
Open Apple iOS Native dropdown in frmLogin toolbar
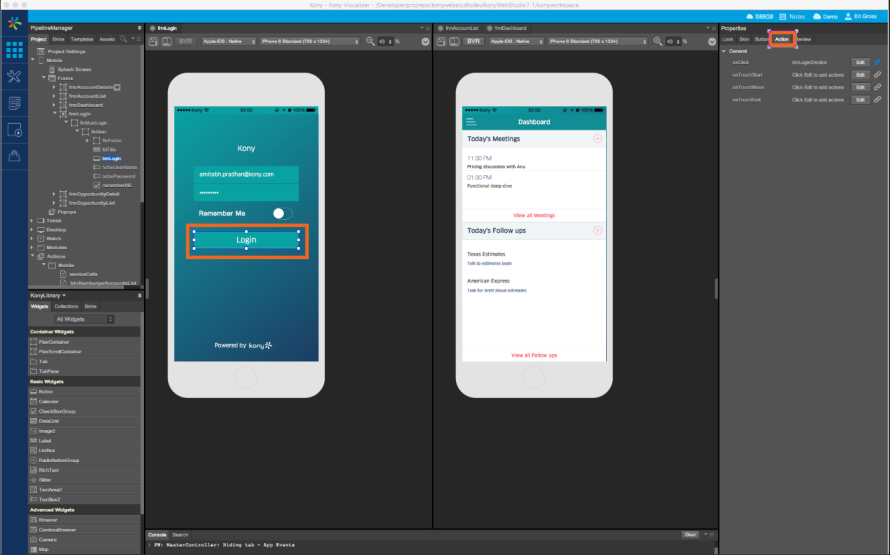click(228, 41)
